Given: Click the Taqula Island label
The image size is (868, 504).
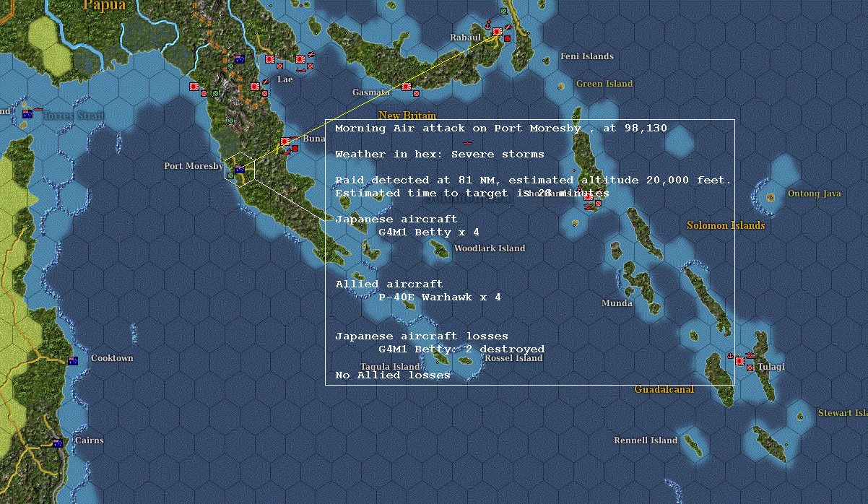Looking at the screenshot, I should 391,367.
